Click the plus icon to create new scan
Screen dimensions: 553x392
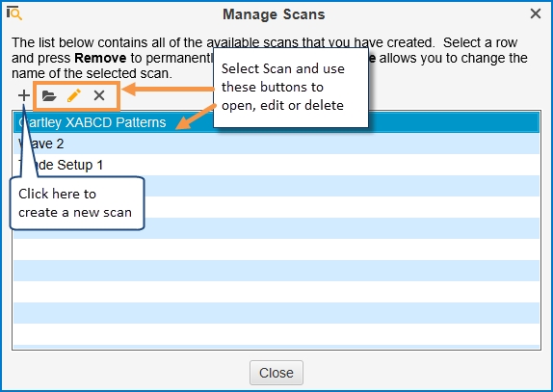[24, 95]
